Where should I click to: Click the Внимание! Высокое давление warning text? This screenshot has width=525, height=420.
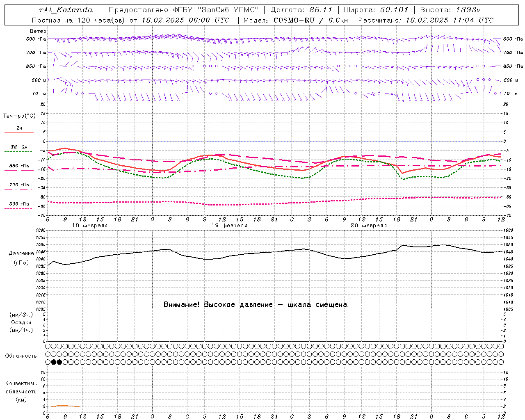point(256,304)
